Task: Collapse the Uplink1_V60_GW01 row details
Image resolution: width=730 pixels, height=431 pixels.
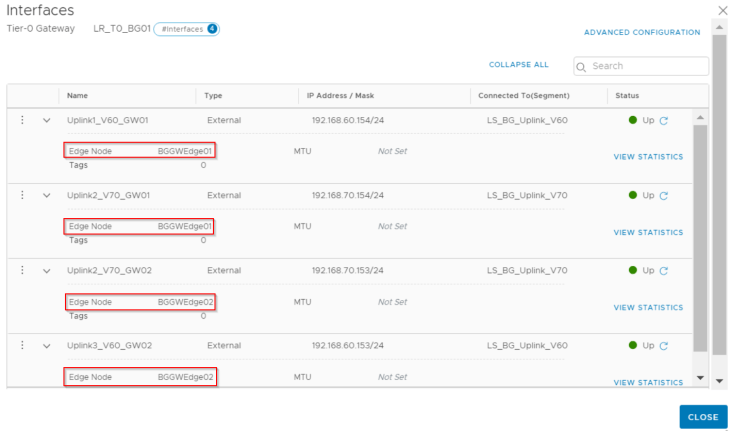Action: click(x=46, y=120)
